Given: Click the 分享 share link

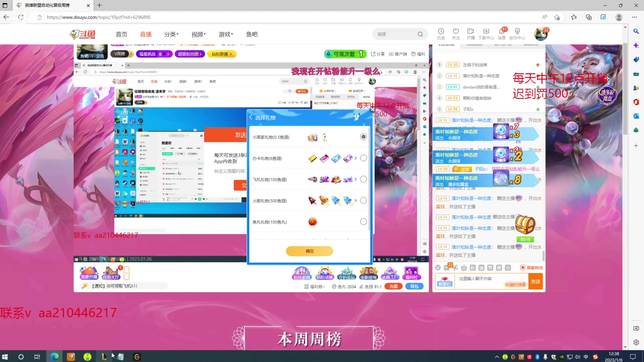Looking at the screenshot, I should pos(378,54).
